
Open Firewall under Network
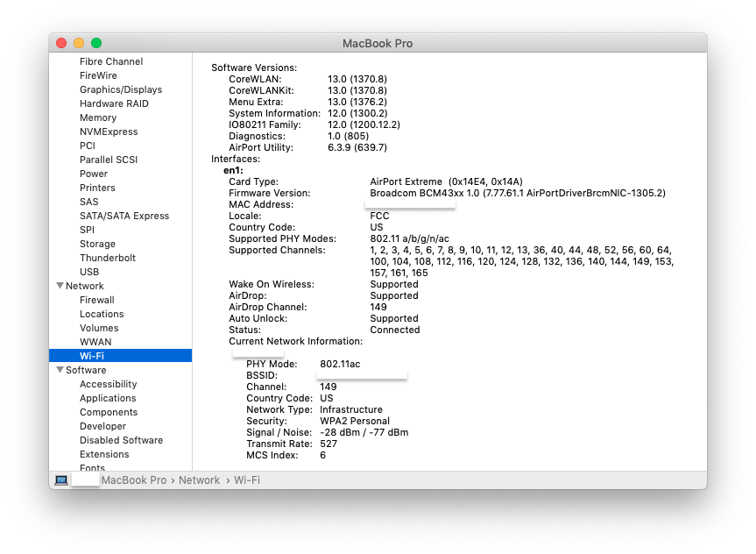click(x=97, y=300)
